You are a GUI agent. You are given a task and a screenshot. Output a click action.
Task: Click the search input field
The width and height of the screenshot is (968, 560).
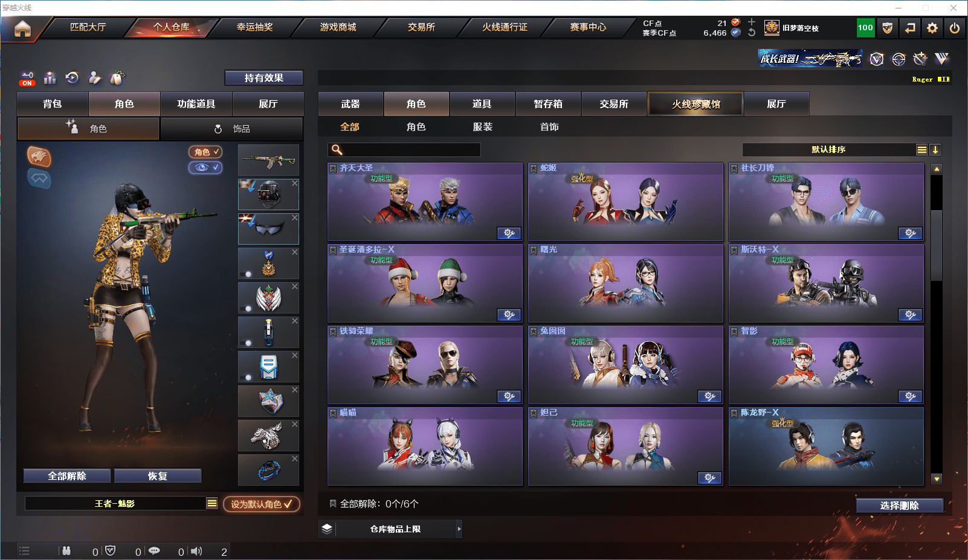coord(404,150)
